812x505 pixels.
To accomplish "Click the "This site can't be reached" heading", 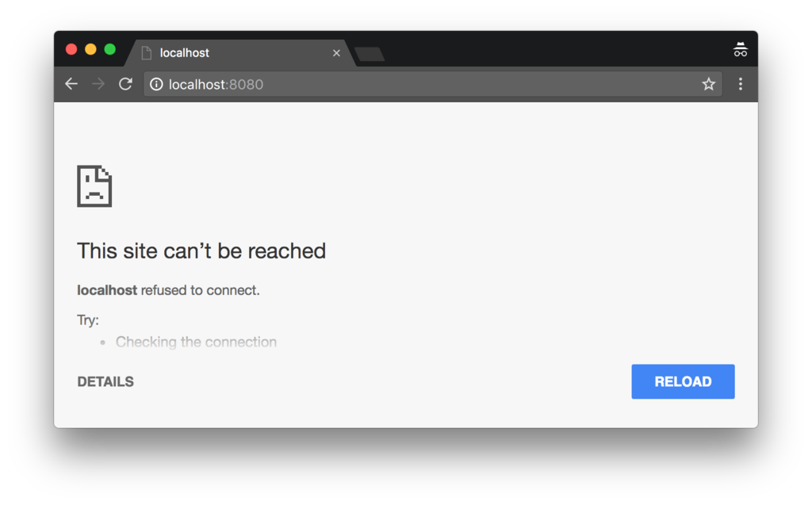I will pos(201,251).
